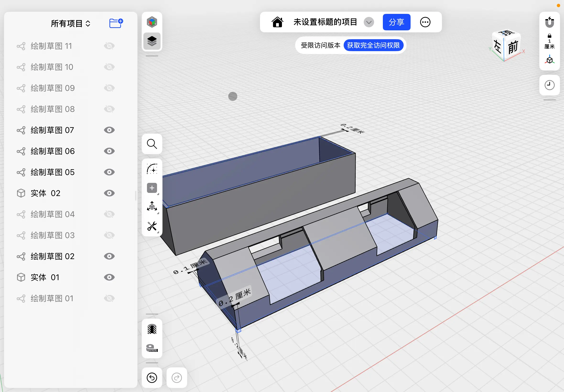Open the search tool with magnifier icon
Screen dimensions: 564x392
(152, 144)
